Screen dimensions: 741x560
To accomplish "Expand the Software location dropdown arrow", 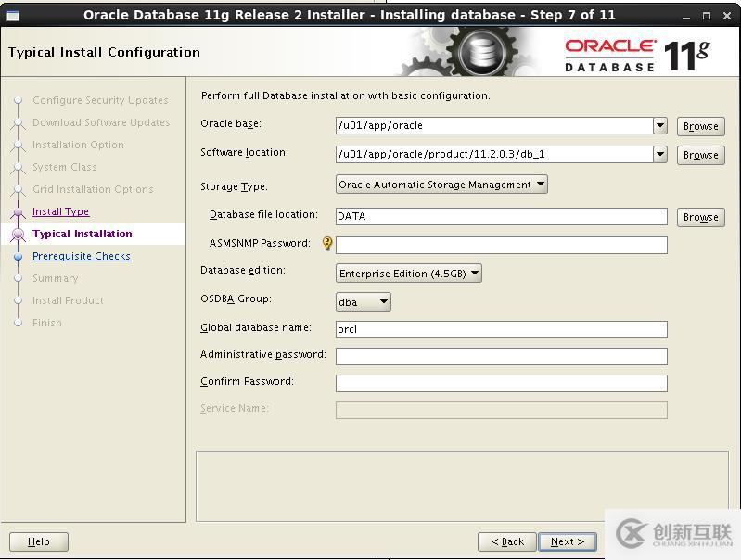I will click(659, 155).
